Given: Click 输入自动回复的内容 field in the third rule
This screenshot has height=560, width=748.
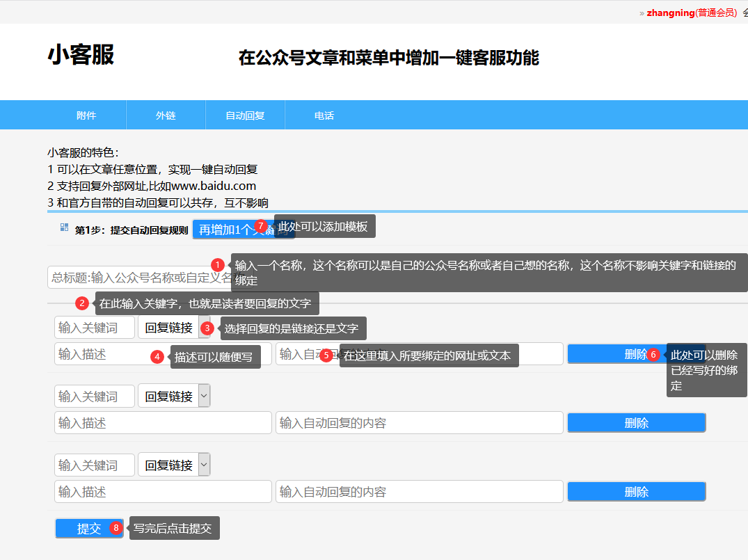Looking at the screenshot, I should point(420,491).
